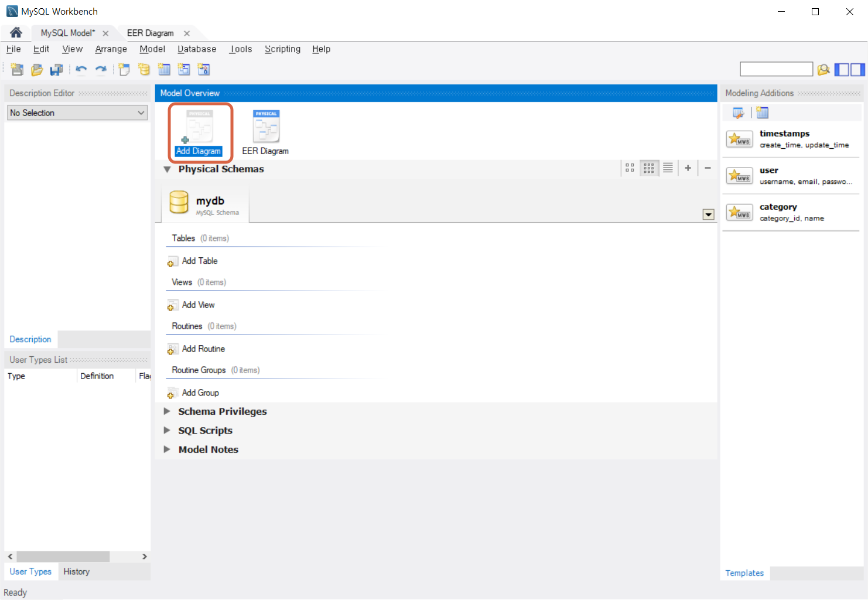Image resolution: width=868 pixels, height=600 pixels.
Task: Open the Scripting menu
Action: coord(282,49)
